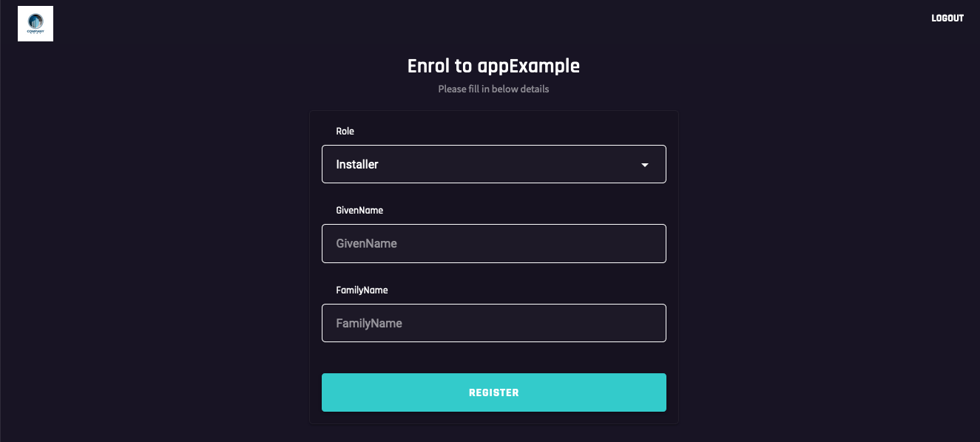Screen dimensions: 980x442
Task: Focus the FamilyName input field
Action: (x=493, y=323)
